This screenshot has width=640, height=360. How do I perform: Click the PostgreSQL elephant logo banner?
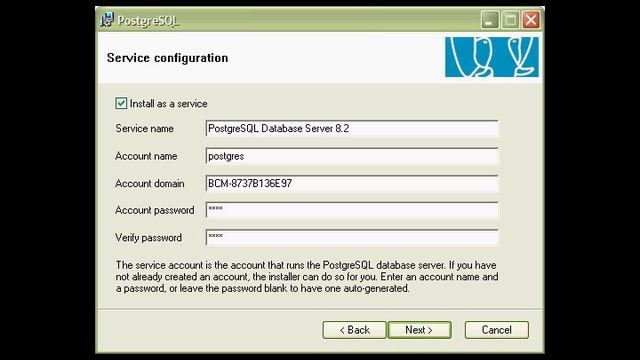point(492,57)
